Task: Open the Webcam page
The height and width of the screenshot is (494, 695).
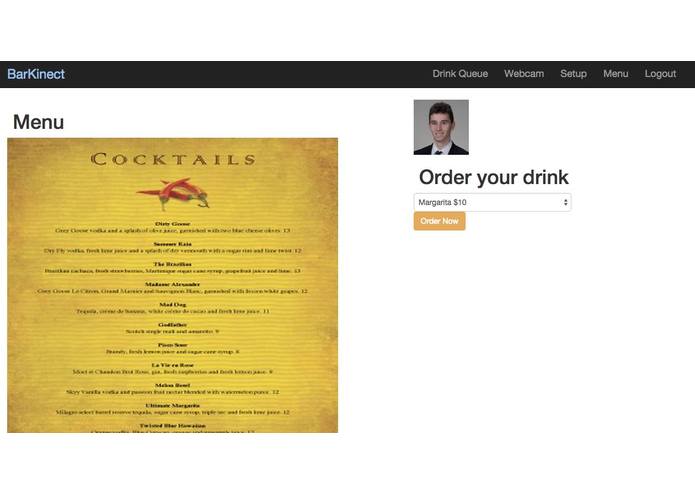Action: click(524, 74)
